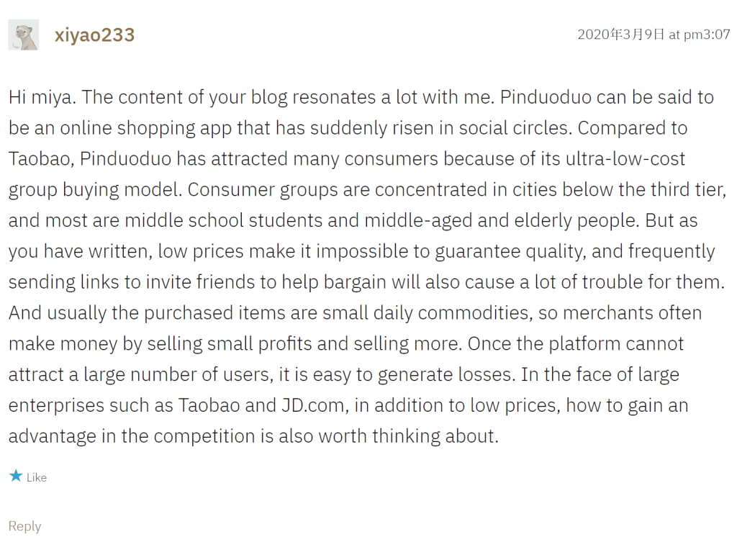Click the xiyao233 commenter avatar image
This screenshot has height=560, width=737.
tap(23, 35)
